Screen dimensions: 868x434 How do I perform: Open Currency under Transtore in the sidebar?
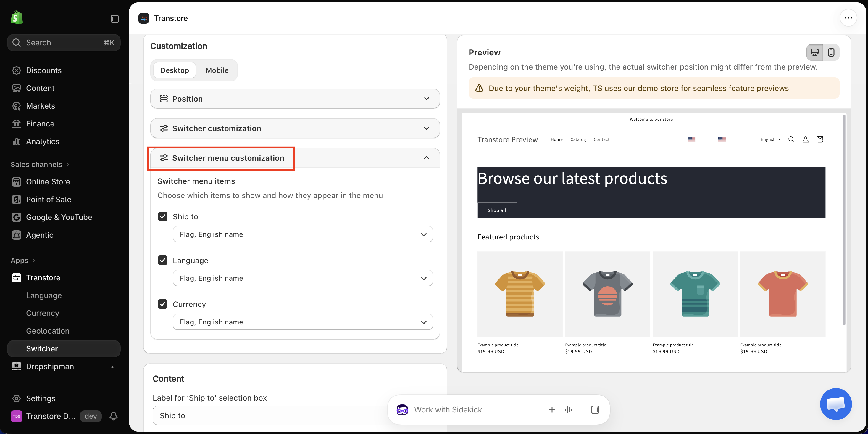point(64,313)
